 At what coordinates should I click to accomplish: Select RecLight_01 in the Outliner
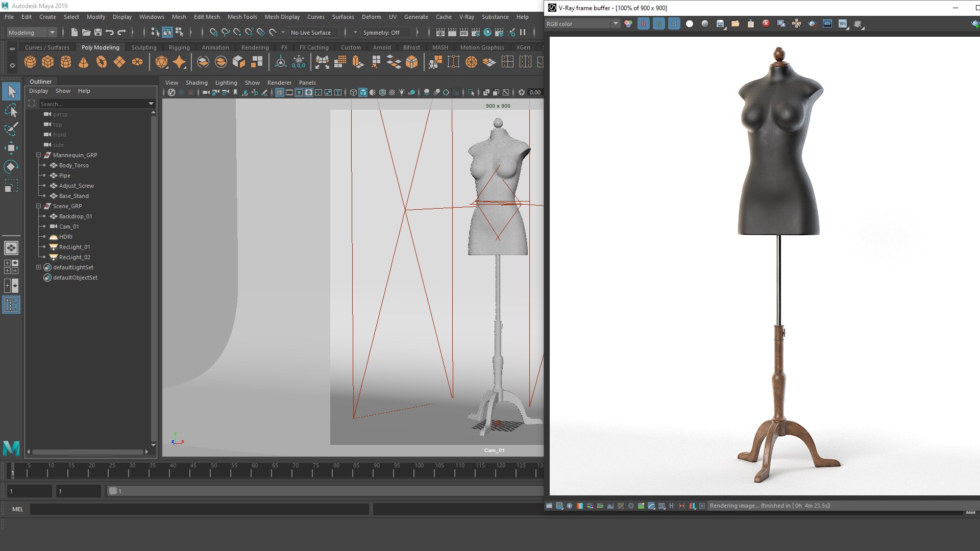coord(75,247)
